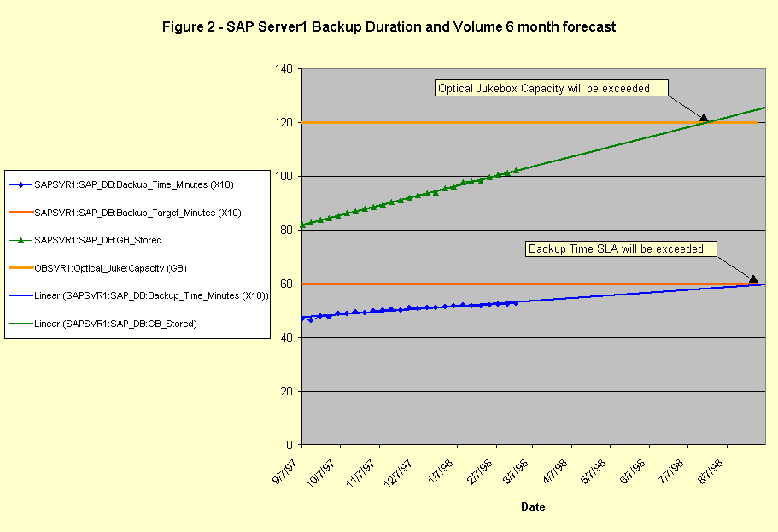The height and width of the screenshot is (532, 778).
Task: Click arrowhead at Backup Time SLA crossing
Action: (753, 278)
